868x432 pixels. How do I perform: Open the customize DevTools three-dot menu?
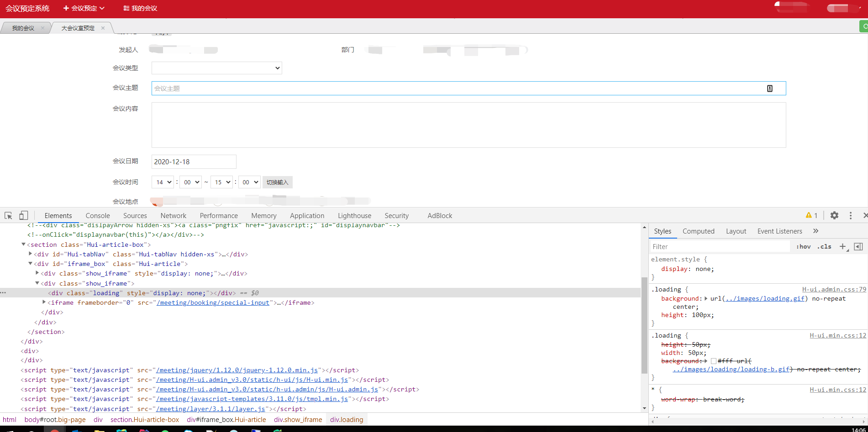(x=850, y=215)
